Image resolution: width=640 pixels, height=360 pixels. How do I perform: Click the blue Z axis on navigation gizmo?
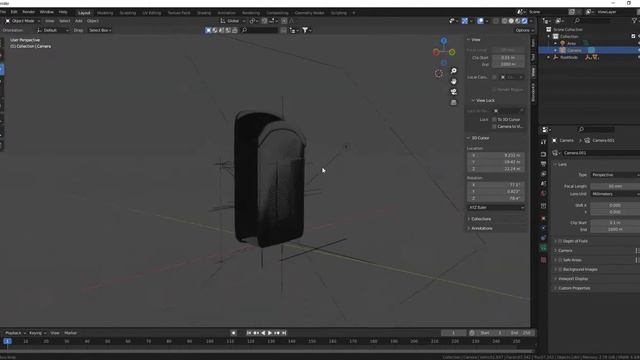(444, 41)
